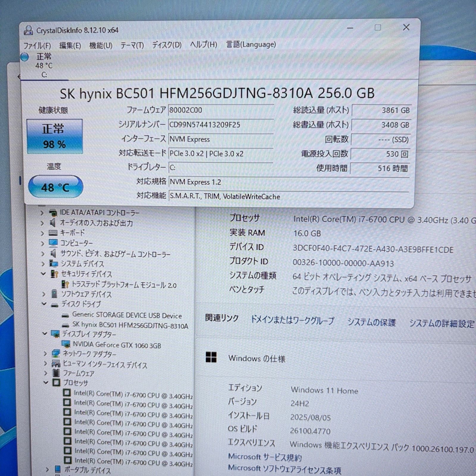This screenshot has width=476, height=476.
Task: Click the transfer mode field PCIe 3.0 x2
Action: tap(221, 154)
